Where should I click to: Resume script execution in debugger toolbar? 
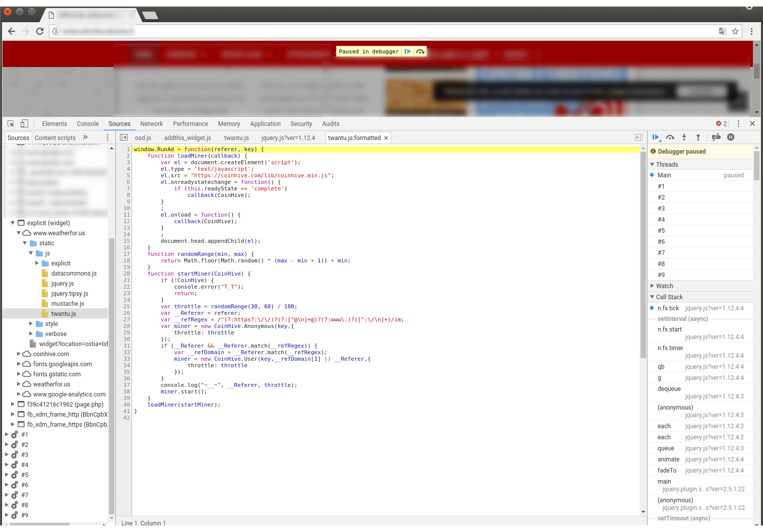(x=656, y=137)
